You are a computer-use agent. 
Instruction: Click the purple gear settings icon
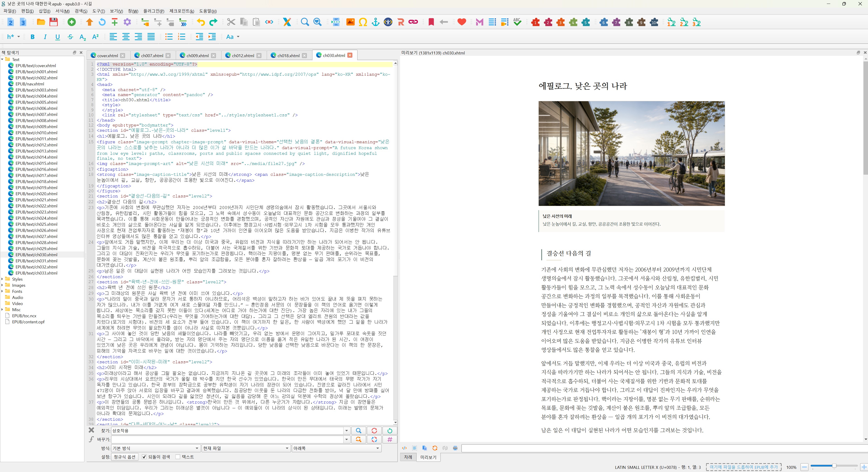tap(127, 22)
